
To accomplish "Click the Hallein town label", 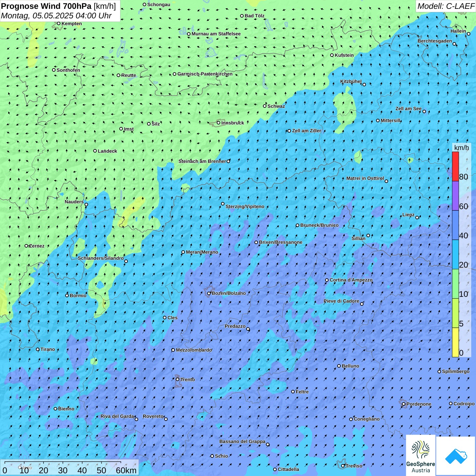I will [x=458, y=31].
